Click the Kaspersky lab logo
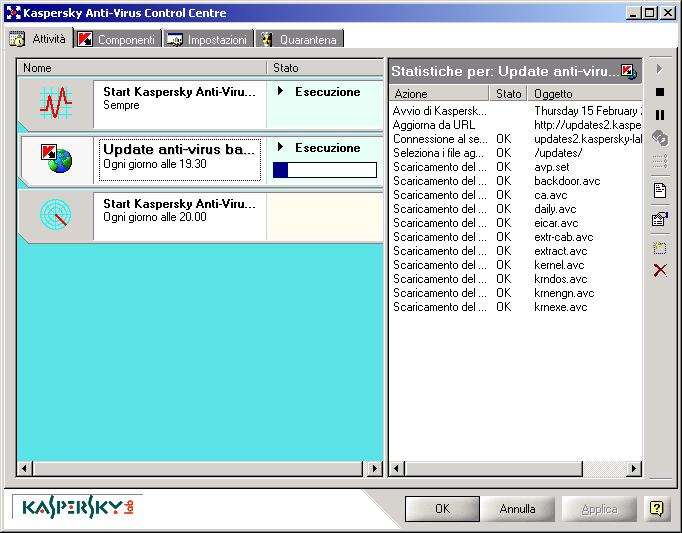 point(78,506)
